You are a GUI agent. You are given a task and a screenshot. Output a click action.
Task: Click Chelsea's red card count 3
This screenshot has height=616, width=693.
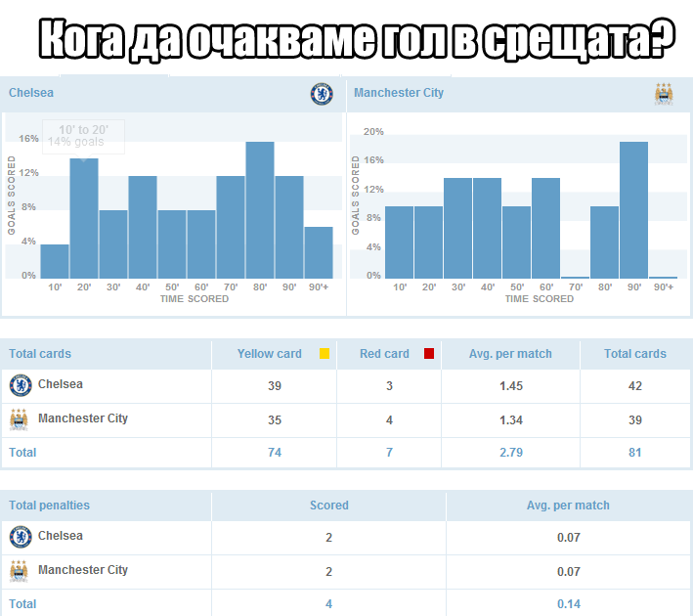click(x=389, y=385)
